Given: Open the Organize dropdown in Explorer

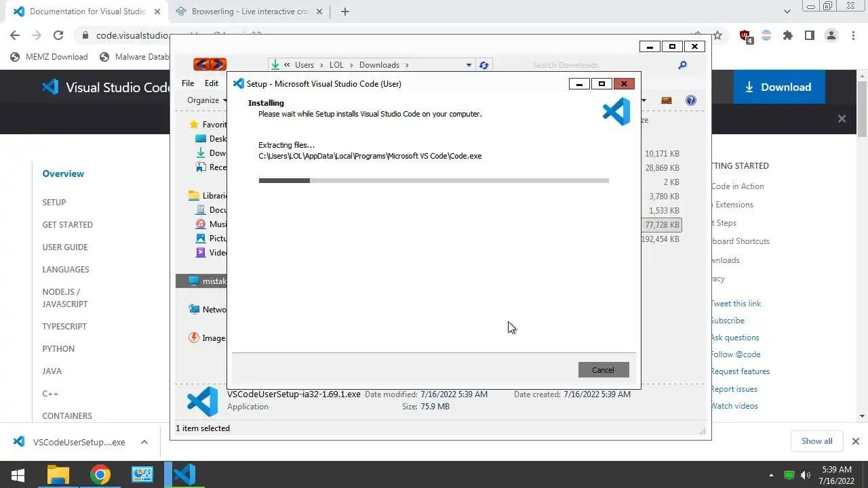Looking at the screenshot, I should [208, 100].
